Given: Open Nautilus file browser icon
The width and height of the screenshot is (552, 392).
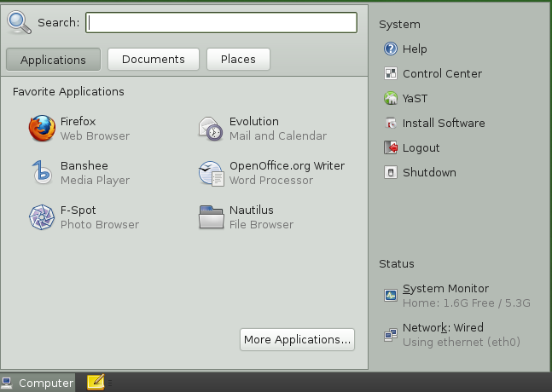Looking at the screenshot, I should coord(211,217).
